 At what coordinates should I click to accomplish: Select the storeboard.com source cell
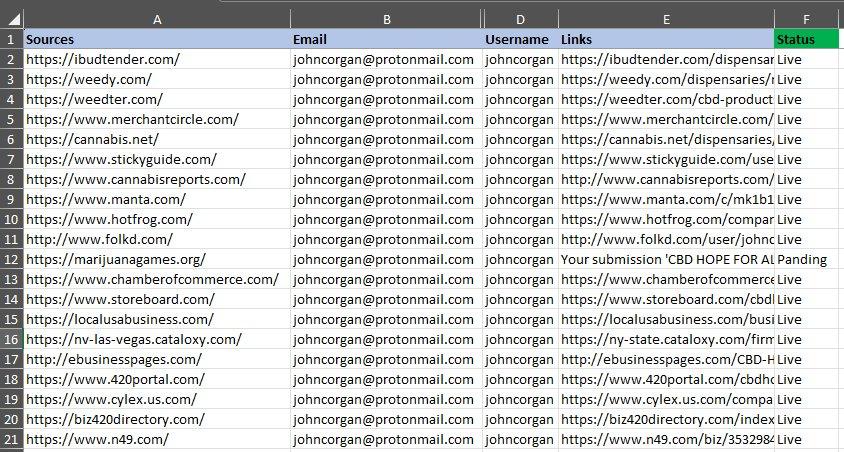[x=157, y=299]
